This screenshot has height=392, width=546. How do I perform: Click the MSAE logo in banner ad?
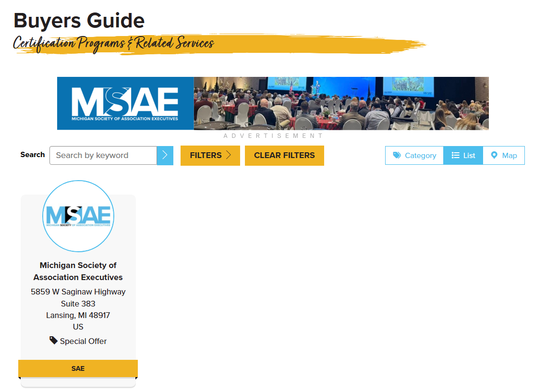(125, 103)
